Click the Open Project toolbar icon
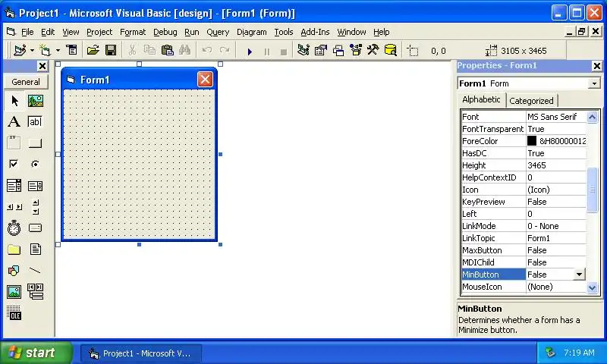This screenshot has height=364, width=607. click(x=93, y=50)
